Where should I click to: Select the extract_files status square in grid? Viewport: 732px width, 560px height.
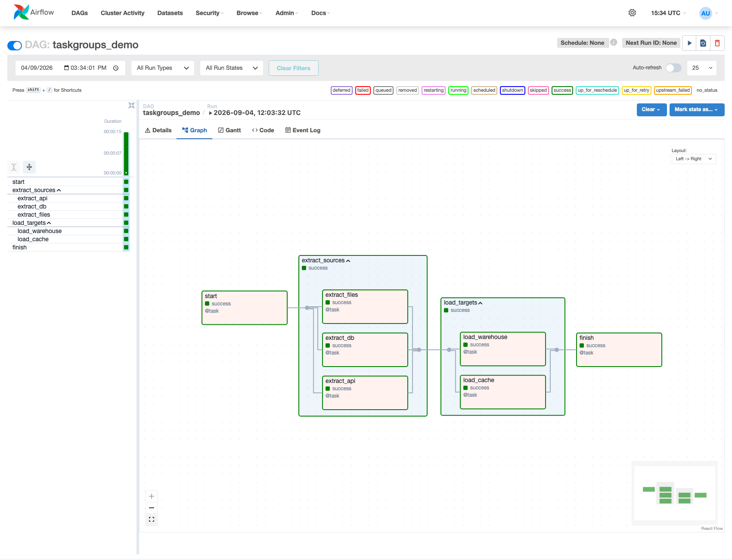pos(126,215)
